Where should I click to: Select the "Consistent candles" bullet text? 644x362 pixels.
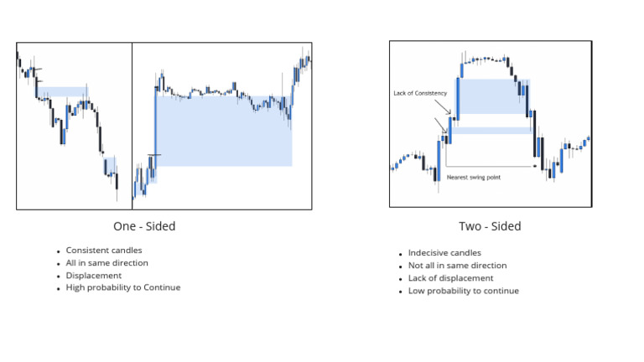coord(104,251)
